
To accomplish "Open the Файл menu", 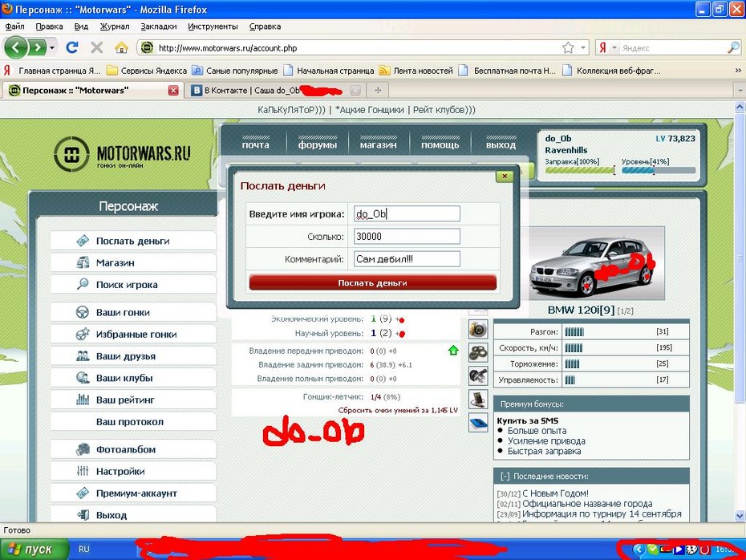I will click(14, 26).
